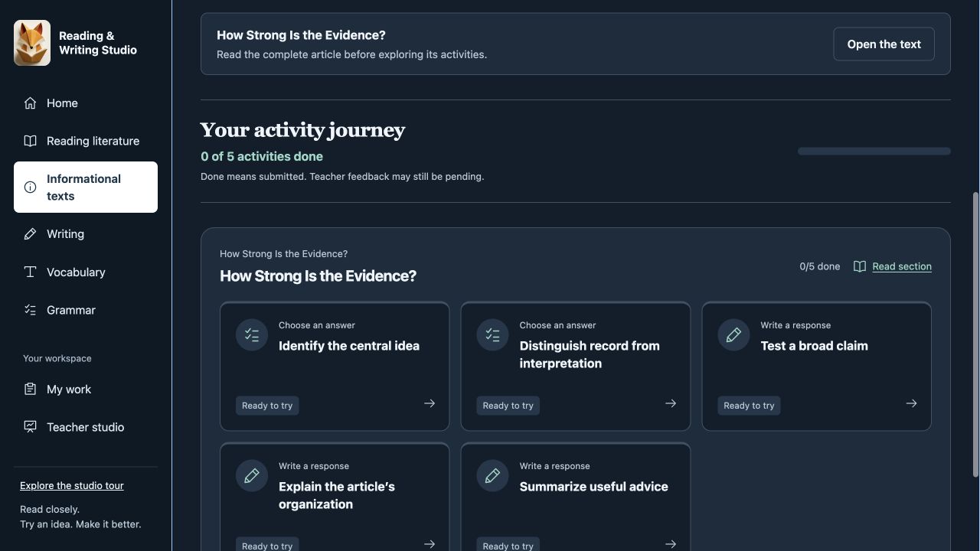
Task: Click pencil icon on Explain the article's organization
Action: 252,476
